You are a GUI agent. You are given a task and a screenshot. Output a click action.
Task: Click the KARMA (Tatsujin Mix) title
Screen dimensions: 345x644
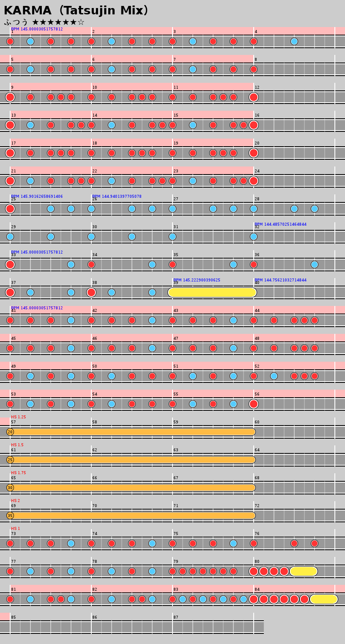pyautogui.click(x=76, y=11)
